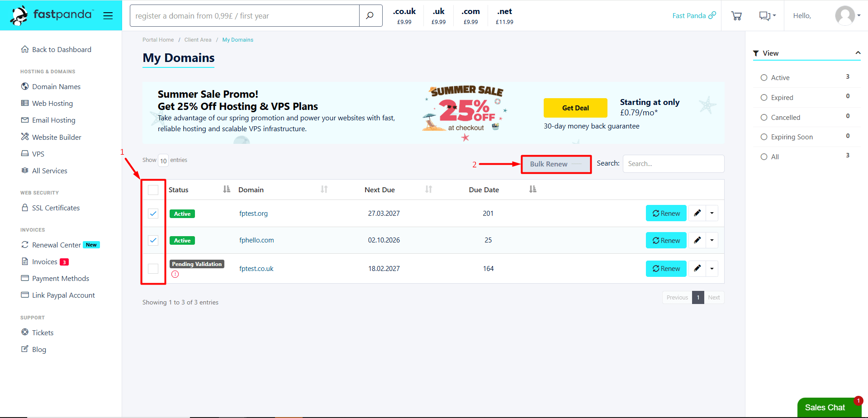Open the fphello.com domain link
This screenshot has height=418, width=868.
(x=257, y=240)
